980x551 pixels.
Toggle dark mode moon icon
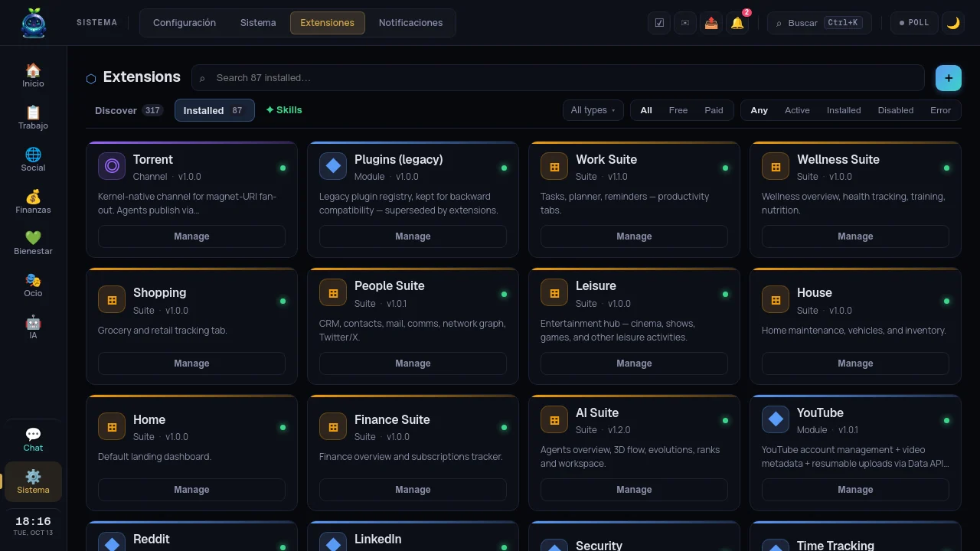(x=953, y=23)
